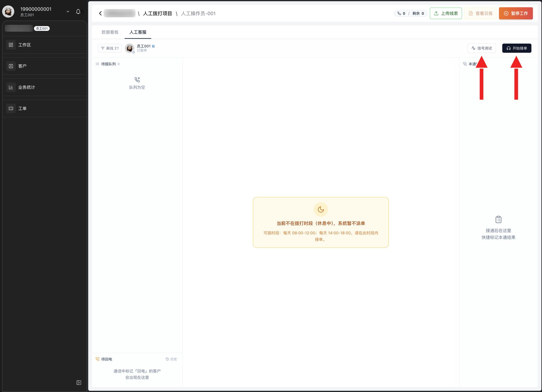Open 客户 in the sidebar
The image size is (542, 392).
coord(44,66)
